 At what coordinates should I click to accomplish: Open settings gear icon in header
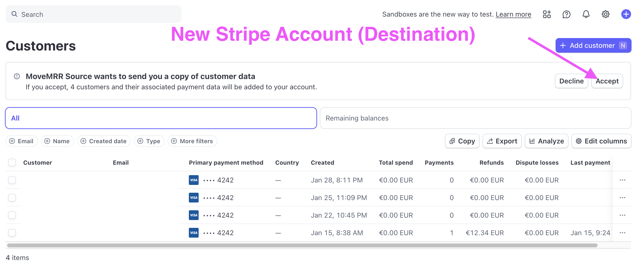click(605, 14)
